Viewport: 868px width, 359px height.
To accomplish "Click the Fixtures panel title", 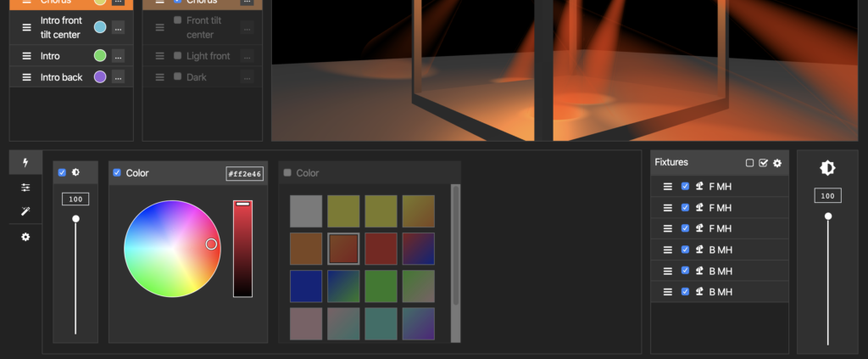I will coord(671,162).
